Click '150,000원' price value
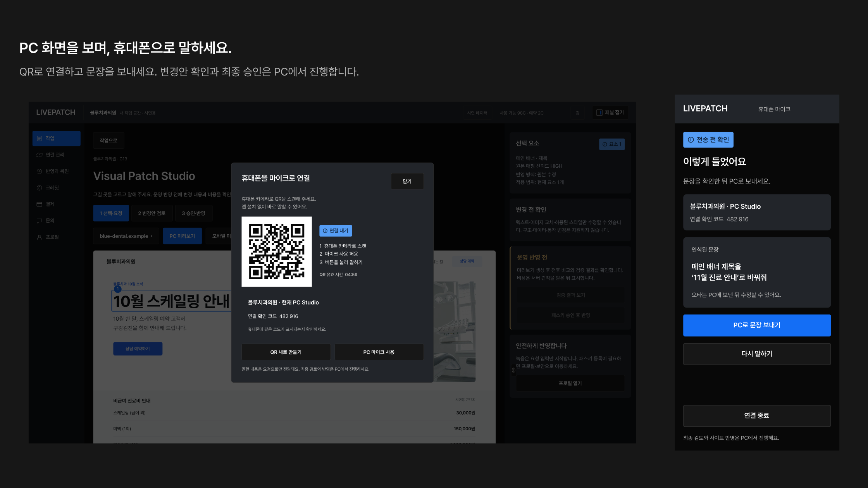 [x=464, y=429]
